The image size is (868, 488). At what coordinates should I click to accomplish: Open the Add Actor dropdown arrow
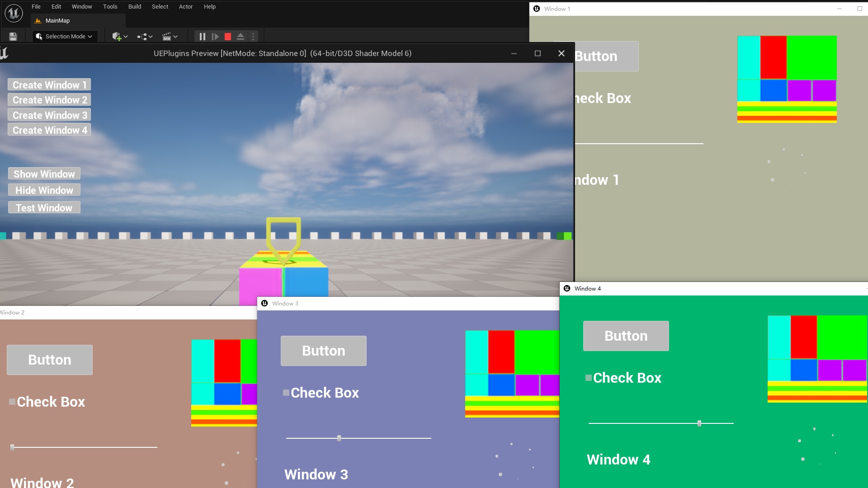(126, 36)
